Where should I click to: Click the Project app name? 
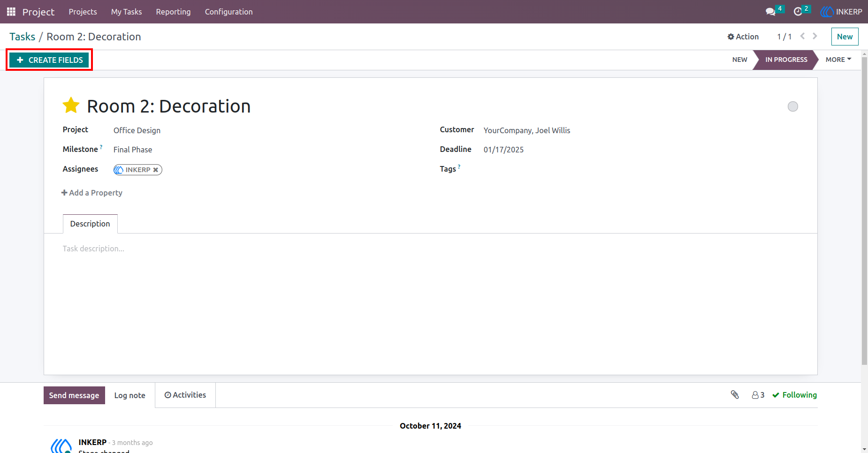(x=38, y=12)
